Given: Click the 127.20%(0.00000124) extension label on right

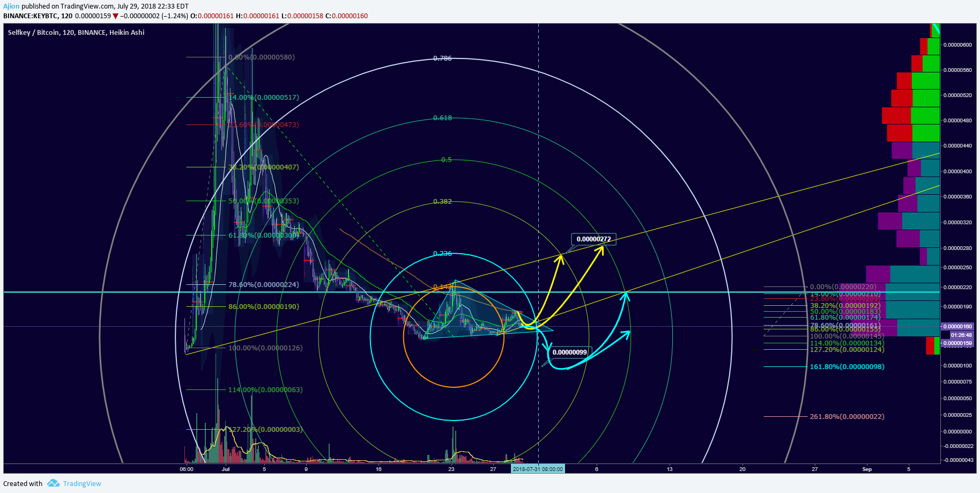Looking at the screenshot, I should (x=847, y=350).
